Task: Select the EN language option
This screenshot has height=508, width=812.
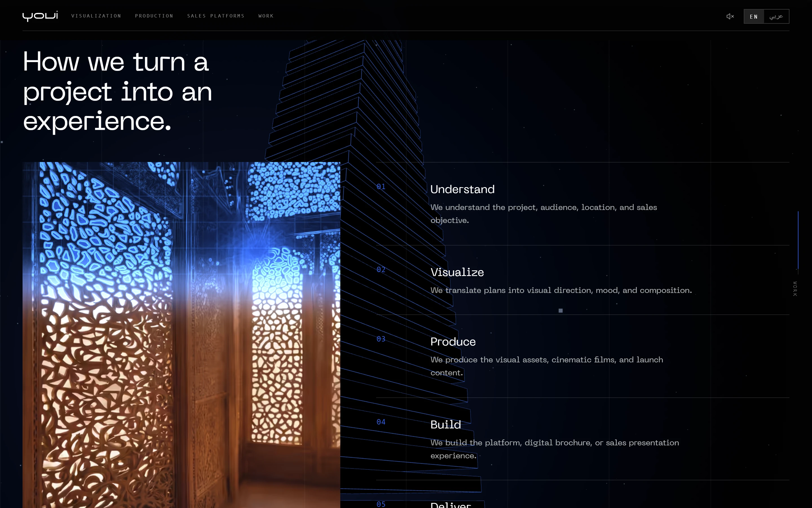Action: pos(754,16)
